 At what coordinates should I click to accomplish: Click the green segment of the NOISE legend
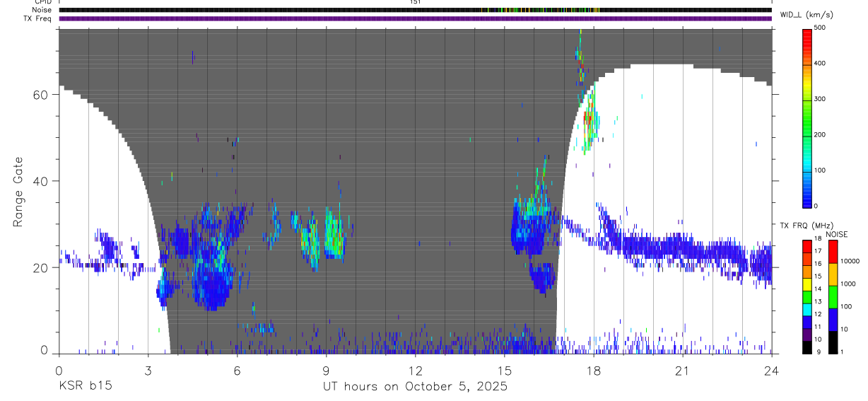(x=833, y=297)
